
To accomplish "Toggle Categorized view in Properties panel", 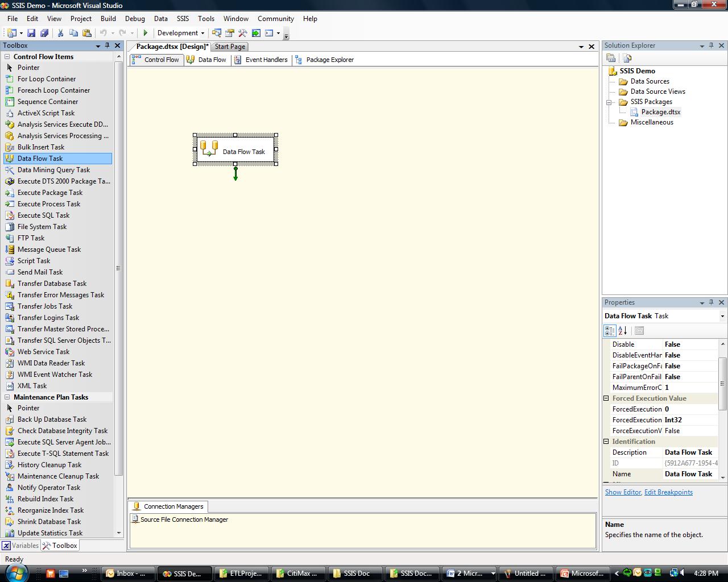I will [x=610, y=330].
